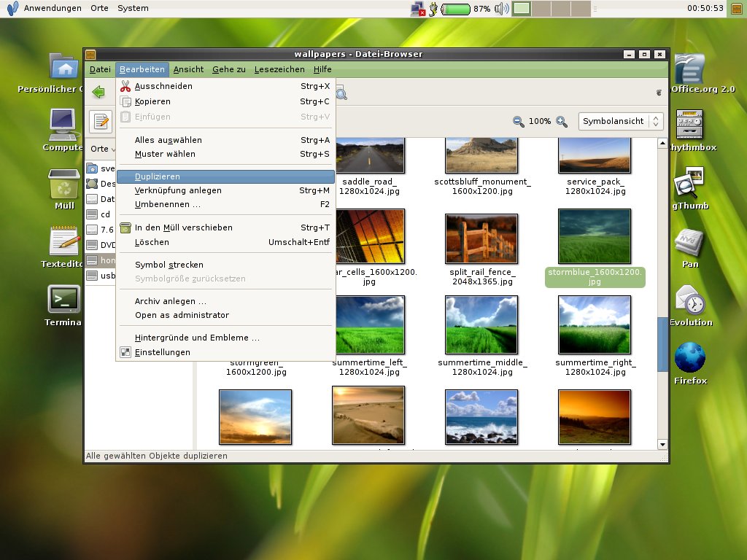The image size is (747, 560).
Task: Select service_pack_1280x1024.jpg thumbnail
Action: (x=595, y=155)
